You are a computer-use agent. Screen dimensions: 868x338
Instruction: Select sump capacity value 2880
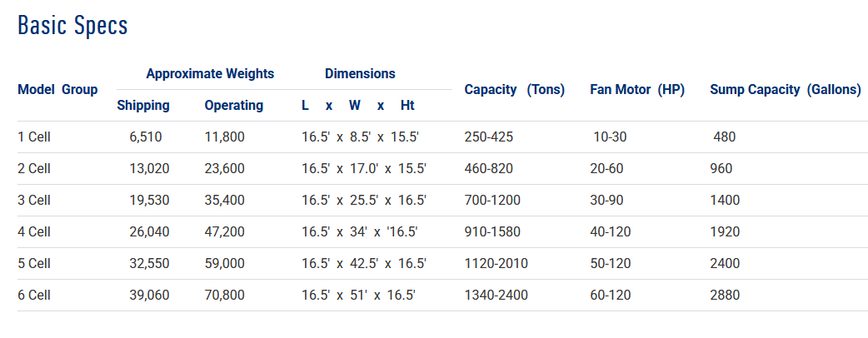click(x=725, y=295)
